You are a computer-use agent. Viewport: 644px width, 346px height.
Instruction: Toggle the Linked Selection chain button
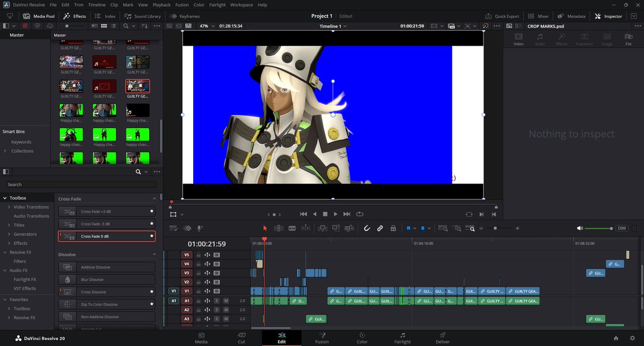point(380,228)
